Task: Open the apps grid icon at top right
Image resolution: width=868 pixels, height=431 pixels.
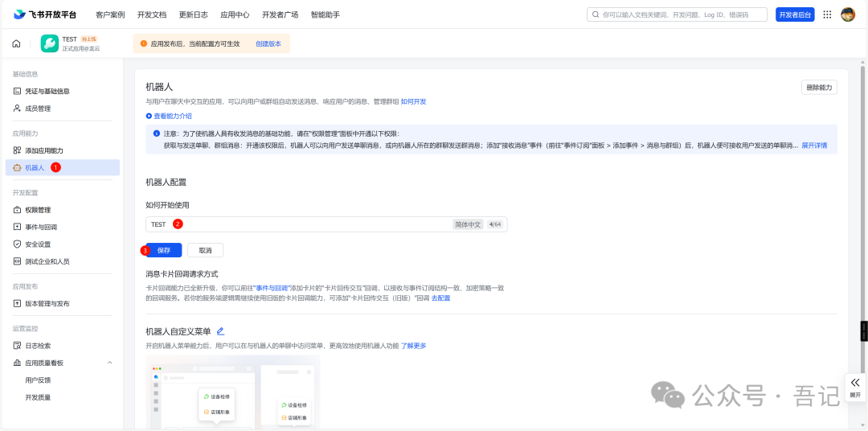Action: [x=827, y=14]
